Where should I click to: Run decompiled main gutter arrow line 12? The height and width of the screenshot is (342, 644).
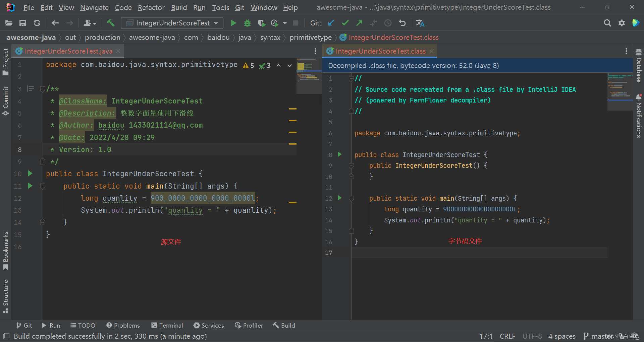point(340,198)
